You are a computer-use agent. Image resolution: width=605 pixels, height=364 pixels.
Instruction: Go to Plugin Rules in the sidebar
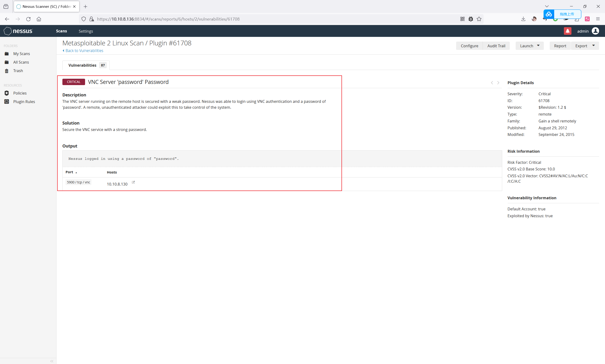[x=24, y=102]
